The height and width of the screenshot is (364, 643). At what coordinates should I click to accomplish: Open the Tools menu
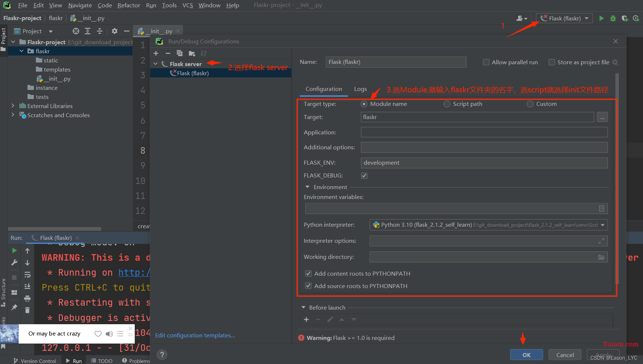pyautogui.click(x=169, y=5)
